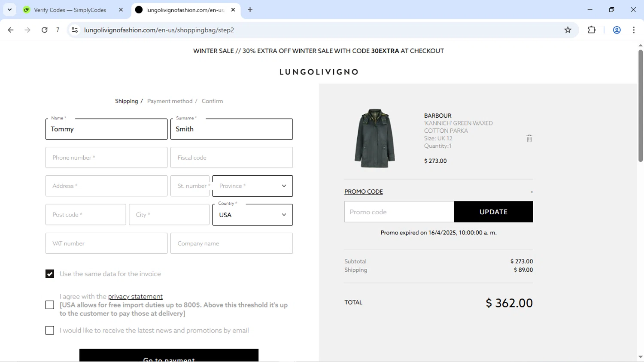Click the browser address bar URL
This screenshot has width=644, height=362.
tap(159, 30)
